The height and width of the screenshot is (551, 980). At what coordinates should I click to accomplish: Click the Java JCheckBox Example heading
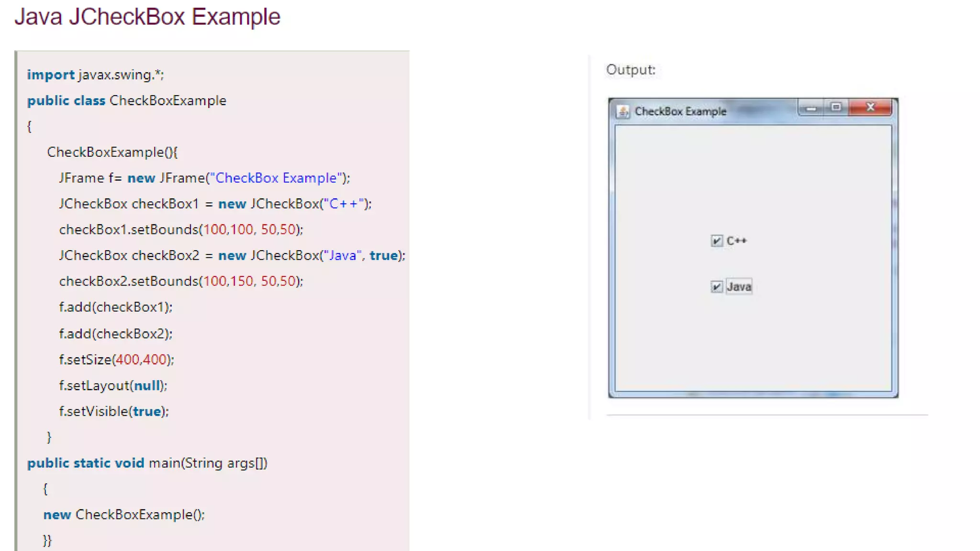(147, 17)
